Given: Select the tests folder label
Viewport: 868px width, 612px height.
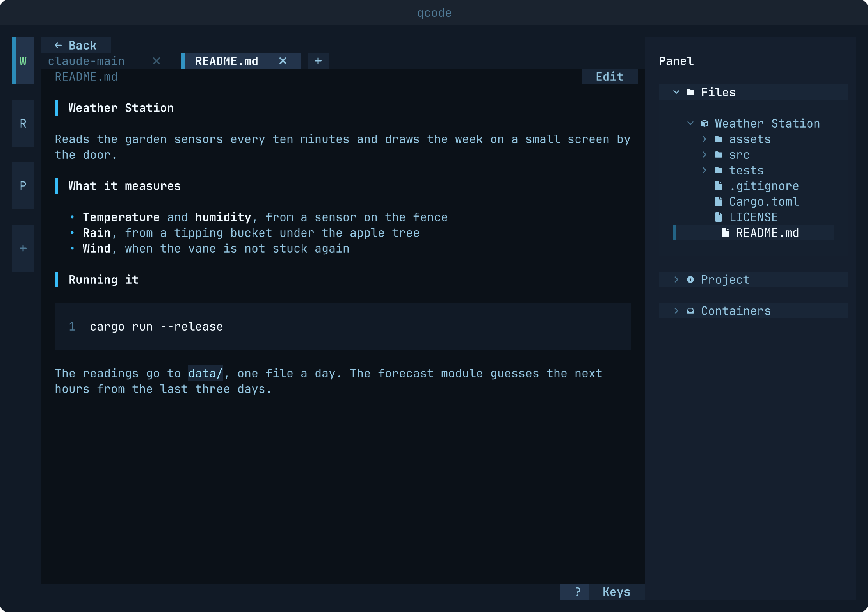Looking at the screenshot, I should pyautogui.click(x=747, y=170).
